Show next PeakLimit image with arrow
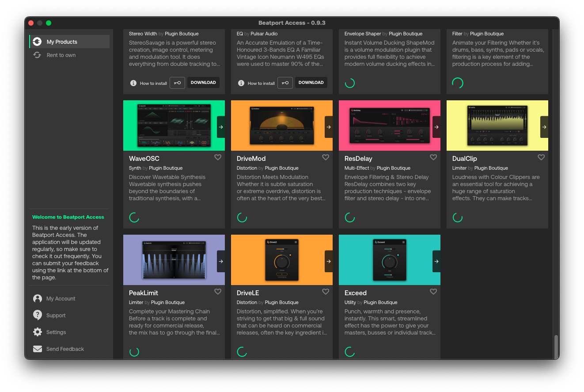The width and height of the screenshot is (584, 392). (221, 261)
